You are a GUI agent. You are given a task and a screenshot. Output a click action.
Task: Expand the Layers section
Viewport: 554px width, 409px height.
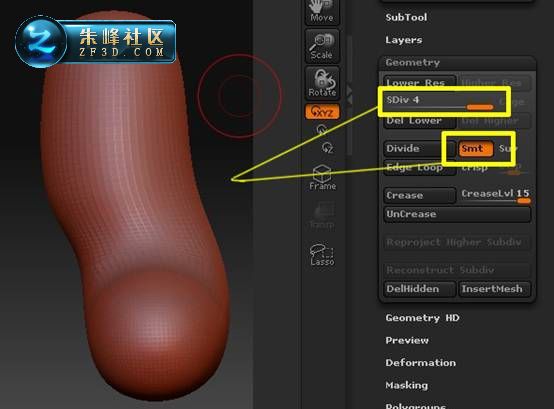pyautogui.click(x=403, y=40)
